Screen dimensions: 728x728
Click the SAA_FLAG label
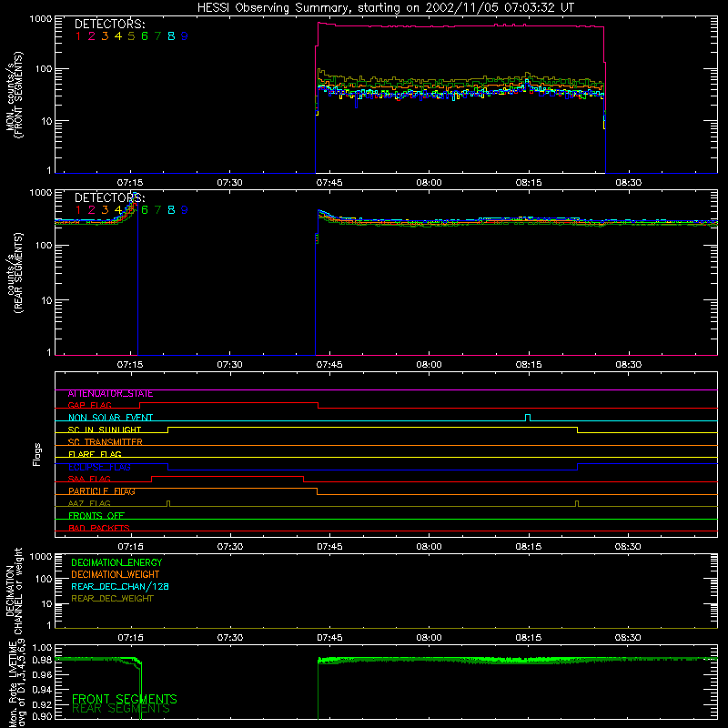pos(89,480)
